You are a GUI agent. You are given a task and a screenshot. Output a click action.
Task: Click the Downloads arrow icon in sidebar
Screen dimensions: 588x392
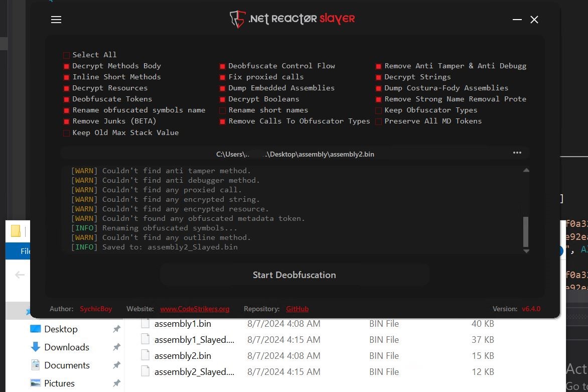click(35, 347)
